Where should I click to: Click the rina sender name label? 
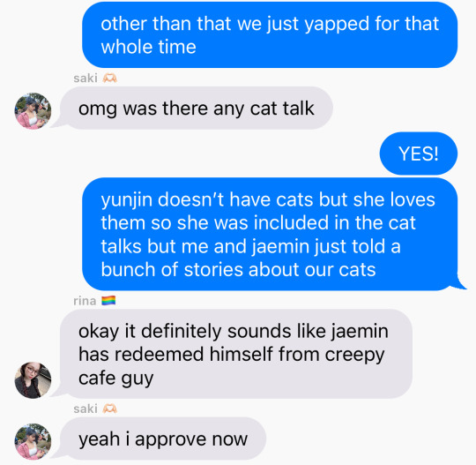(85, 301)
